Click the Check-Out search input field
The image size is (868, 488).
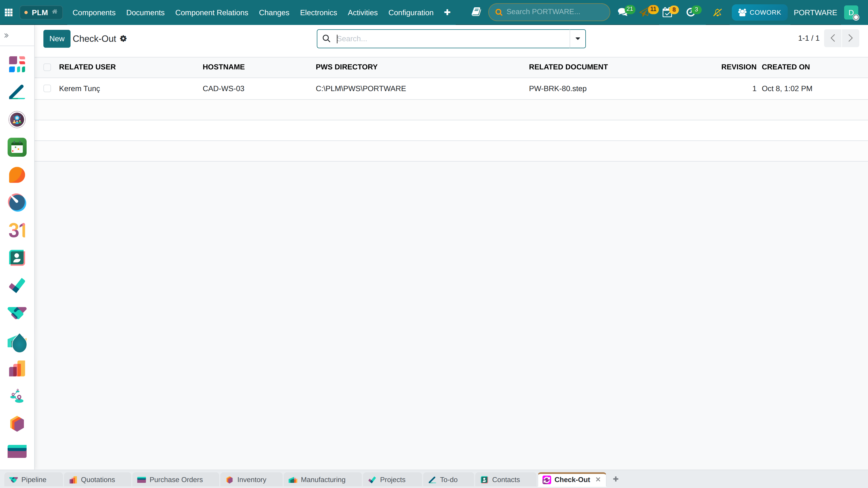tap(452, 39)
